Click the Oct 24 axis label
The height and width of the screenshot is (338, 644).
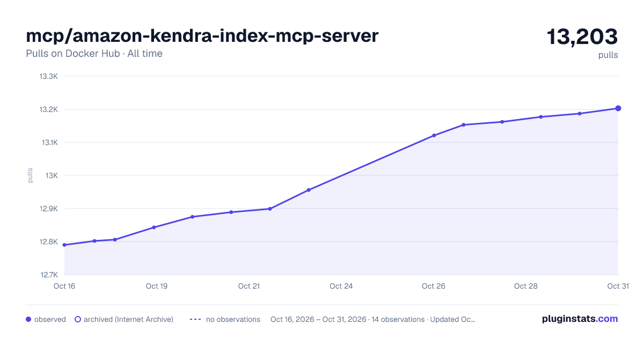tap(341, 286)
